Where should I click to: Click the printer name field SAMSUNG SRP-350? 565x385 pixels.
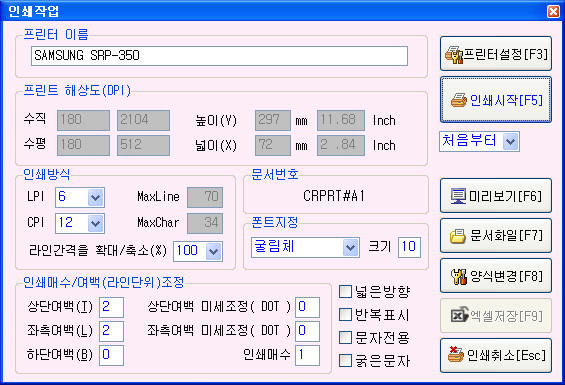click(219, 56)
